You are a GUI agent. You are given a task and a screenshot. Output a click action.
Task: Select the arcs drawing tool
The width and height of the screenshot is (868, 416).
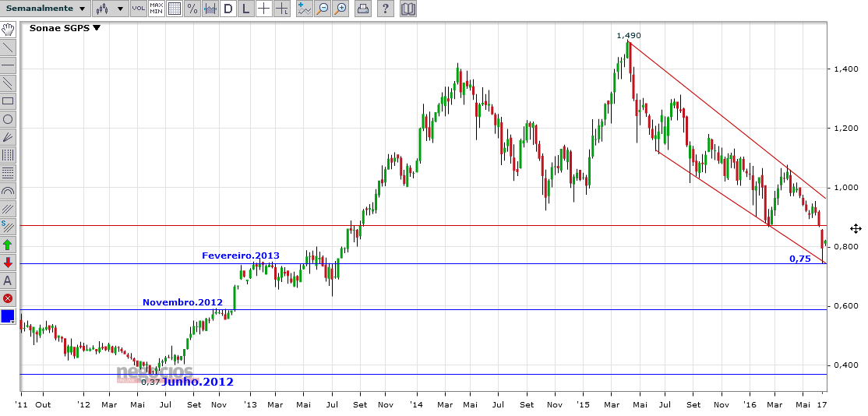point(8,191)
